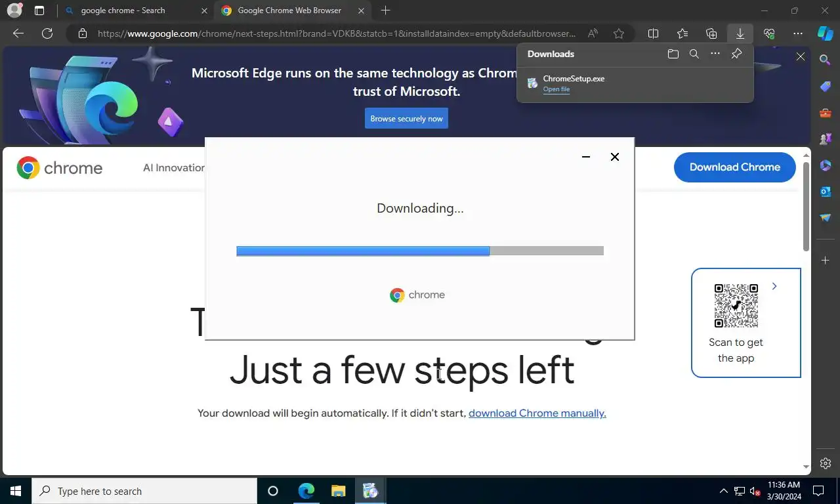Screen dimensions: 840x504
Task: Open the Collections icon
Action: point(711,33)
